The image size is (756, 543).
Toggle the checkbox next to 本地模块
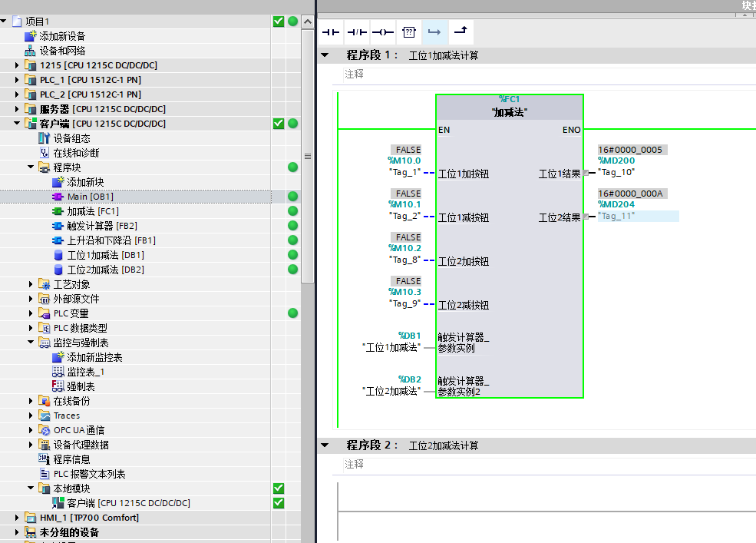coord(279,488)
